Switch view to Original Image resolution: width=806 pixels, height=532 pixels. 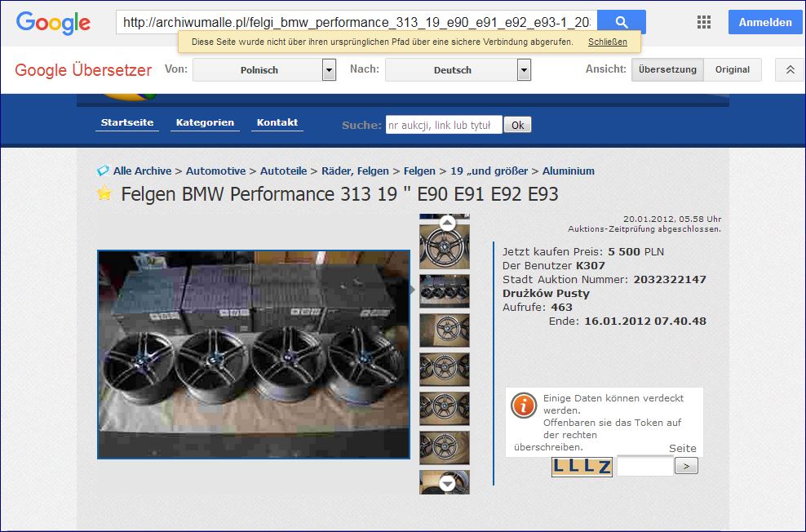point(733,69)
